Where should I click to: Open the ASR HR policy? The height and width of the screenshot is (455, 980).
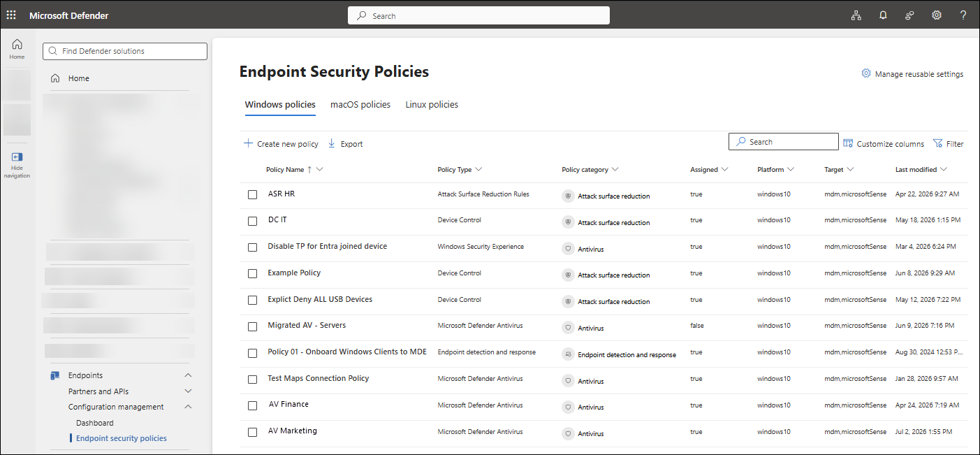point(281,194)
